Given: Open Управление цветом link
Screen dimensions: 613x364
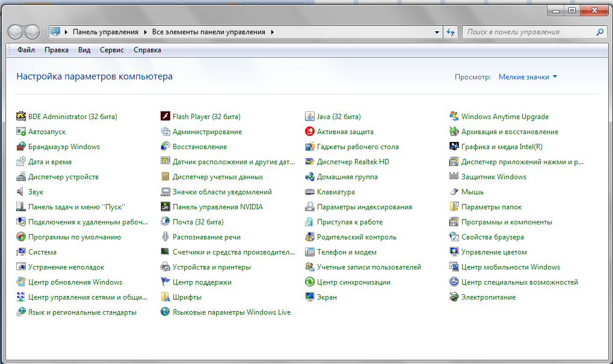Looking at the screenshot, I should tap(494, 252).
